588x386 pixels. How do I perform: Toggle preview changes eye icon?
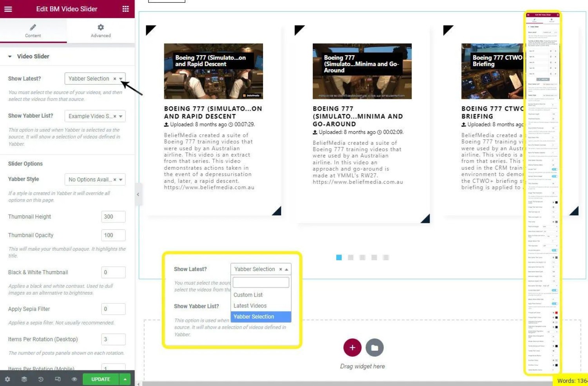point(74,379)
